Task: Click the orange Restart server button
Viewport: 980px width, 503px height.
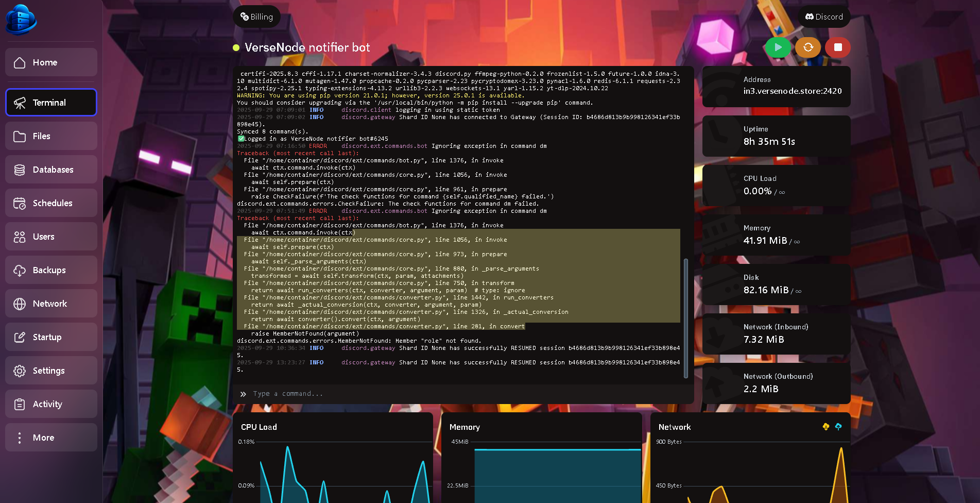Action: pyautogui.click(x=807, y=47)
